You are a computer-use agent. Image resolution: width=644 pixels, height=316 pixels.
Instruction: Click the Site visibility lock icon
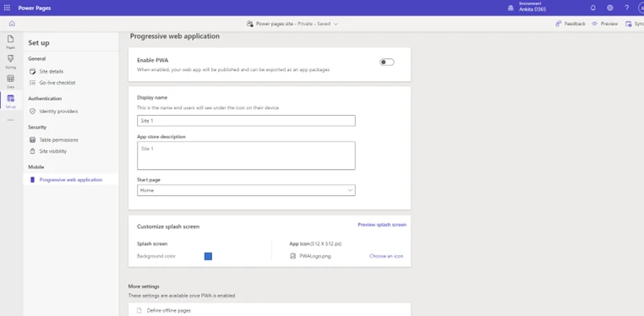coord(32,151)
